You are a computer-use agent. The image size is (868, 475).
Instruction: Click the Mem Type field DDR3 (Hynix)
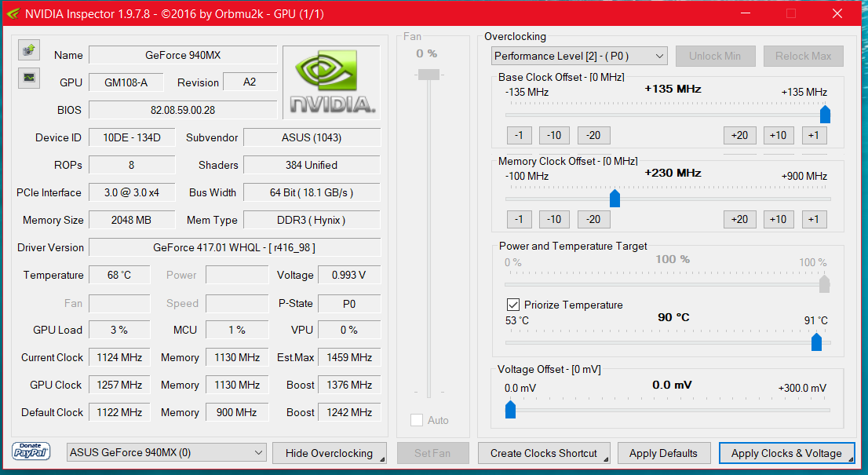312,220
